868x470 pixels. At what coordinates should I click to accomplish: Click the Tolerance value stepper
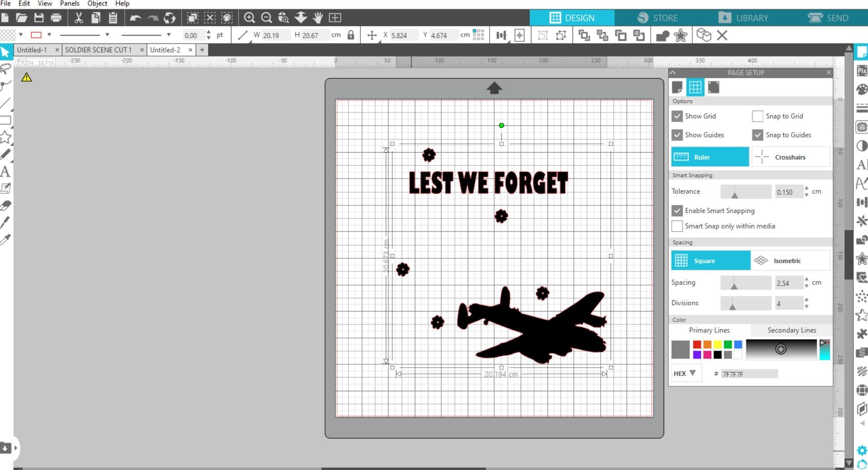(x=807, y=191)
